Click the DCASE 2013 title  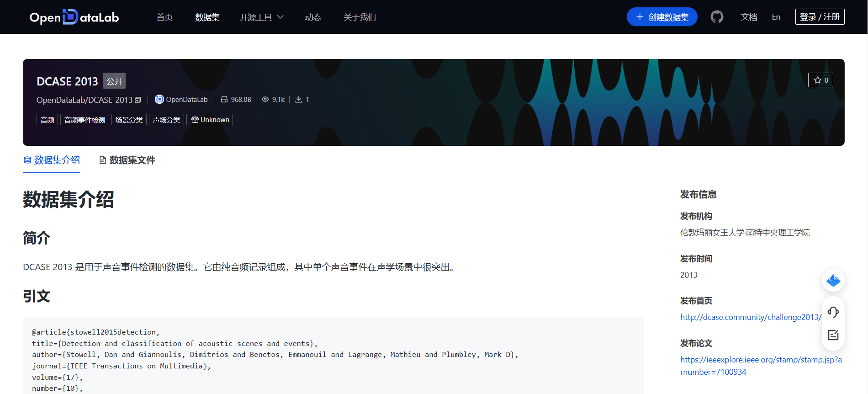pyautogui.click(x=67, y=81)
